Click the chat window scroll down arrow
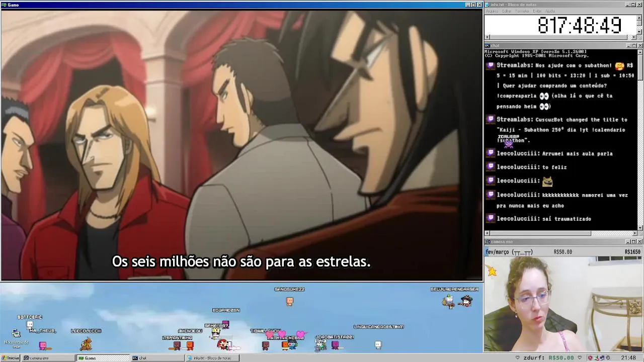This screenshot has height=362, width=644. tap(640, 228)
